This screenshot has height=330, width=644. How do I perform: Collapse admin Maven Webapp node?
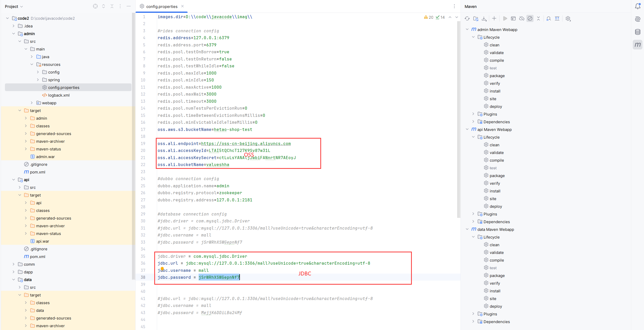pos(467,29)
